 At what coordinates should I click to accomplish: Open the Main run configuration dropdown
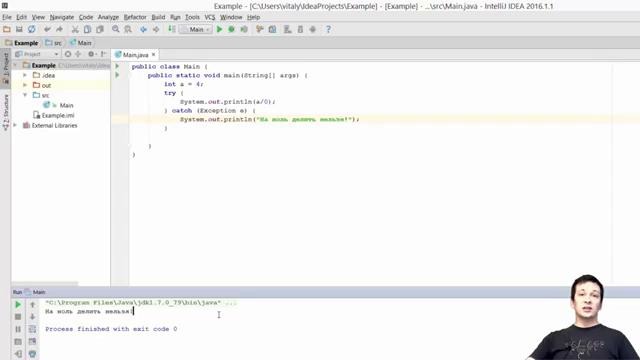coord(196,29)
